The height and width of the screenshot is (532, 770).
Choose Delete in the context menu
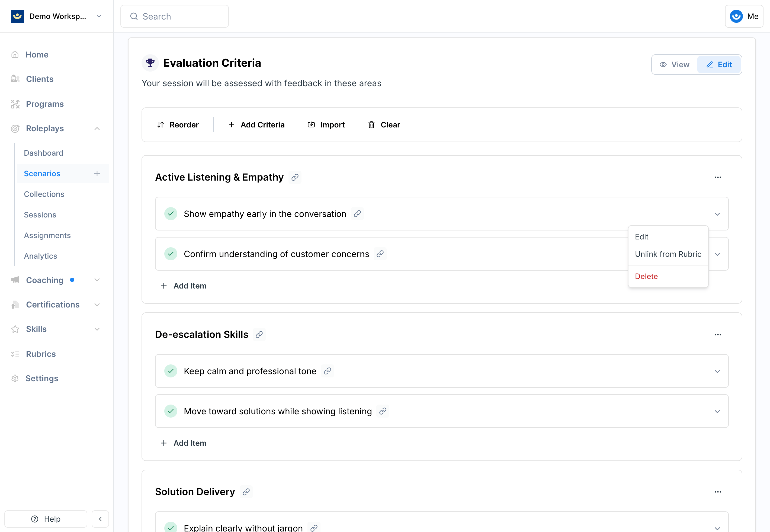668,277
